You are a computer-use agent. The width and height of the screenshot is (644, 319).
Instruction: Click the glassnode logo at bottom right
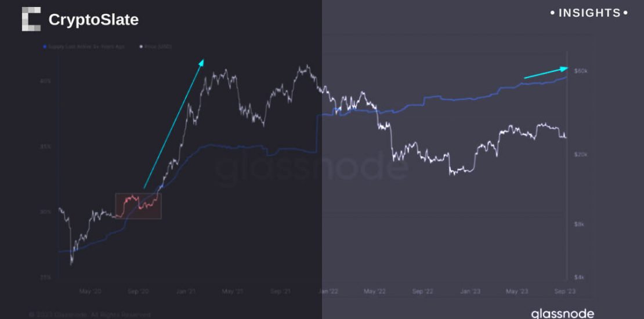point(562,313)
